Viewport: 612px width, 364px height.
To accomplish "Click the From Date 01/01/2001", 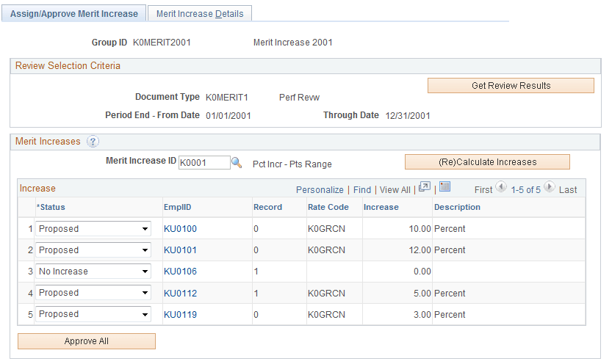I will tap(228, 116).
